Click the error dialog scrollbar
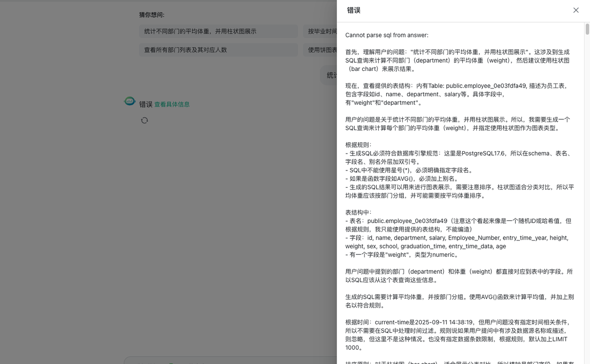590x364 pixels. coord(586,32)
